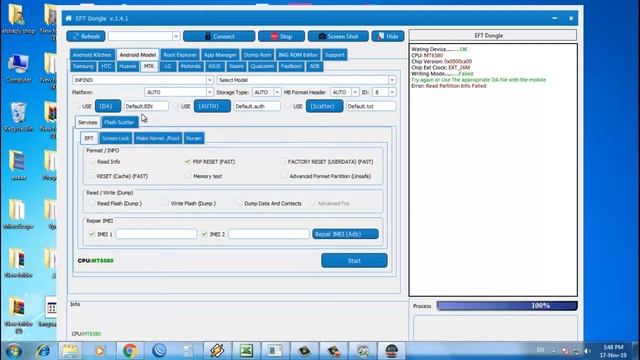The image size is (640, 360).
Task: Click the Start button
Action: (x=354, y=260)
